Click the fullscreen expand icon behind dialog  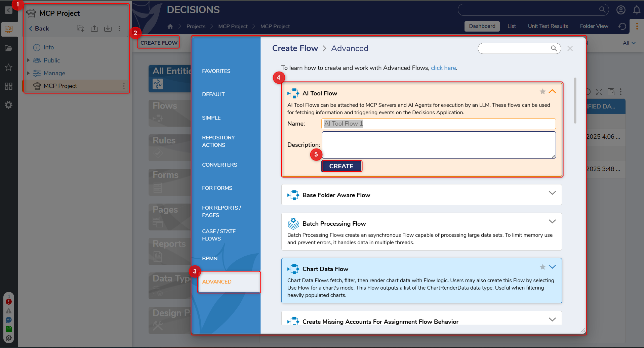pos(599,92)
